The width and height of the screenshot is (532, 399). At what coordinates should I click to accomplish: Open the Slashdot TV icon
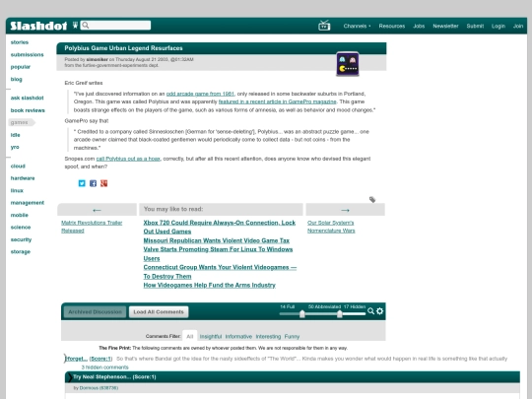tap(324, 26)
